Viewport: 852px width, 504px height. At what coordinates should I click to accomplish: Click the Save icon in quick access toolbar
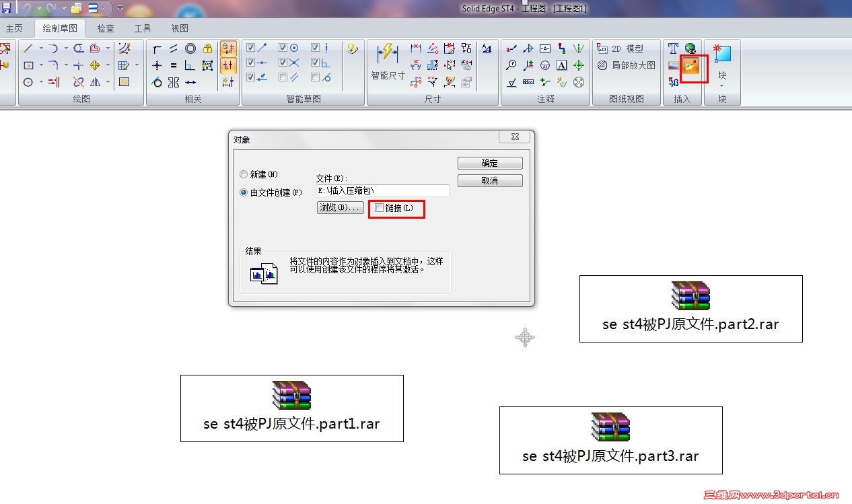pyautogui.click(x=7, y=8)
